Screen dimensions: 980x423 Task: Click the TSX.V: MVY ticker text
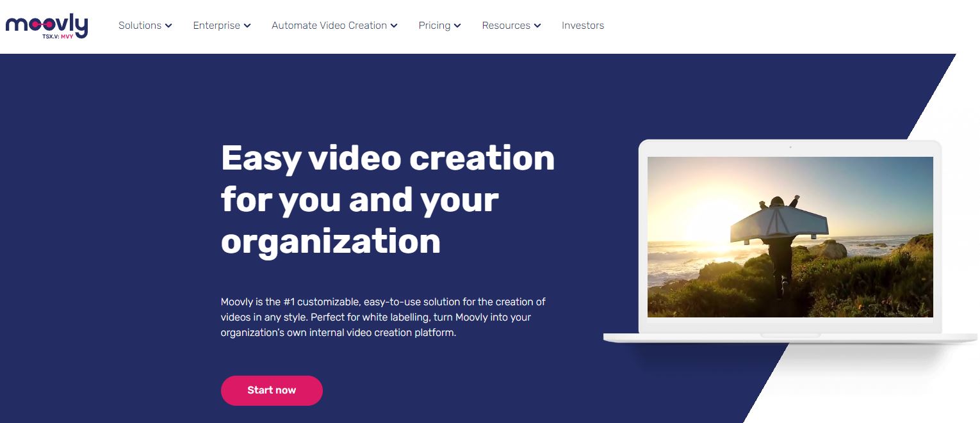pyautogui.click(x=64, y=36)
